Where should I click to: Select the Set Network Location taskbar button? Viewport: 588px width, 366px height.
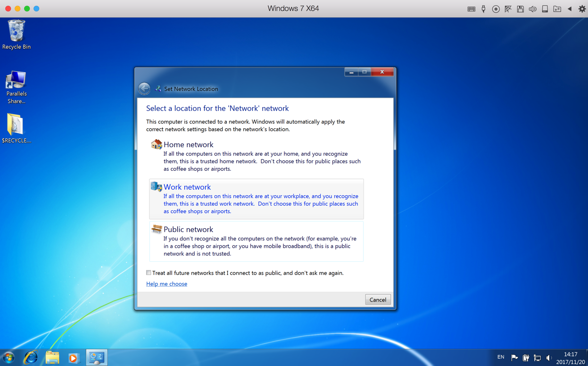(x=97, y=358)
